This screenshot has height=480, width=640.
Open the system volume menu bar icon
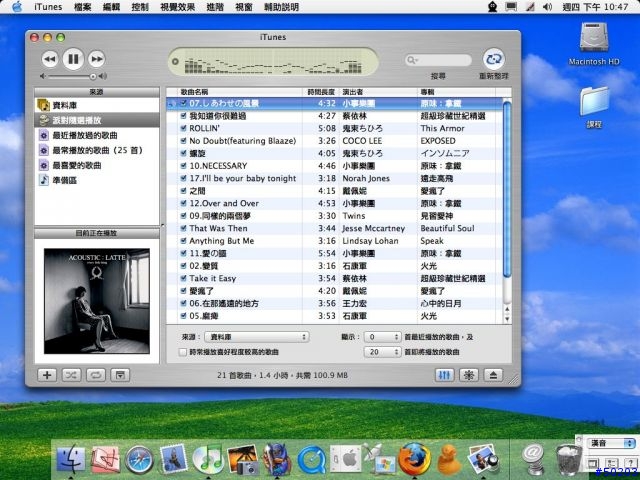[547, 7]
